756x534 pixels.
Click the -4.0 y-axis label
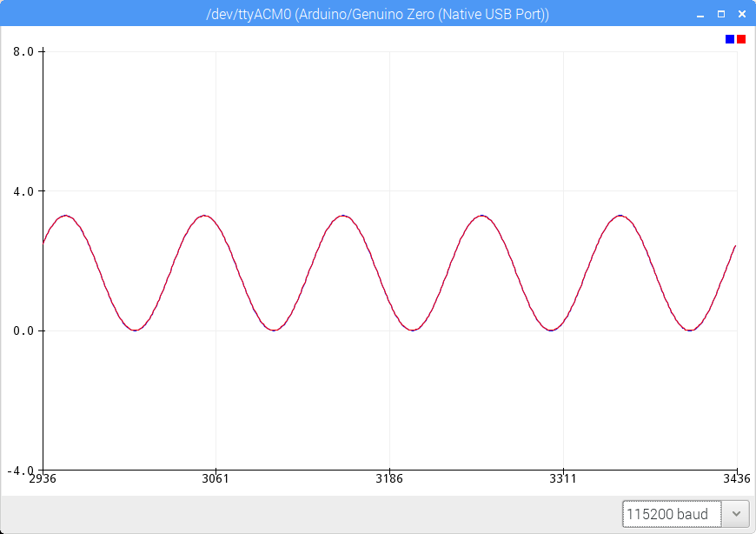(20, 471)
